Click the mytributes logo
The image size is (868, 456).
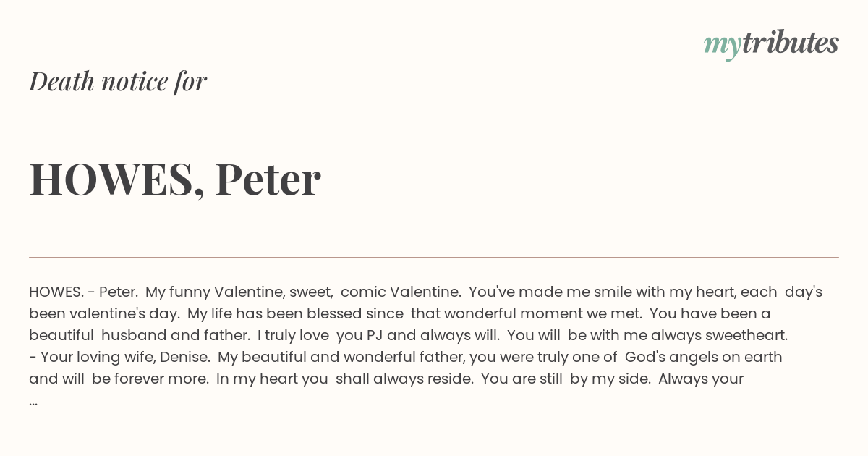click(771, 43)
